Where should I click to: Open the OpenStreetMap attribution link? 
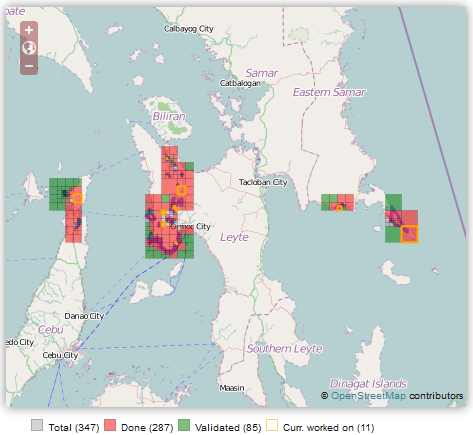coord(368,396)
